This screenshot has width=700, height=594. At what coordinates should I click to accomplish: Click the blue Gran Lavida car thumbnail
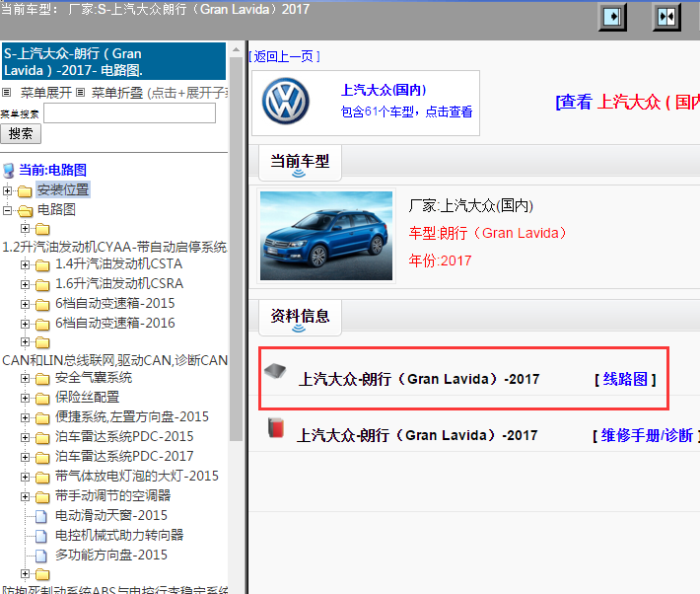pos(326,236)
